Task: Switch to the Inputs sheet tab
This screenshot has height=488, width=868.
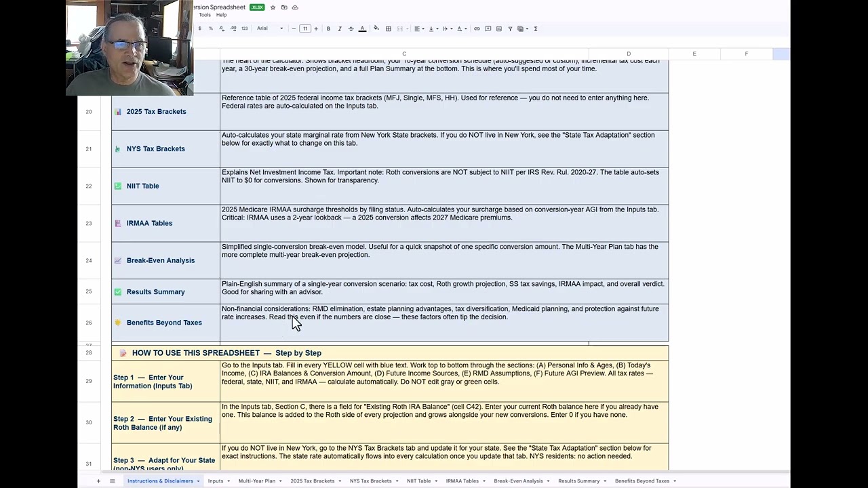Action: point(216,481)
